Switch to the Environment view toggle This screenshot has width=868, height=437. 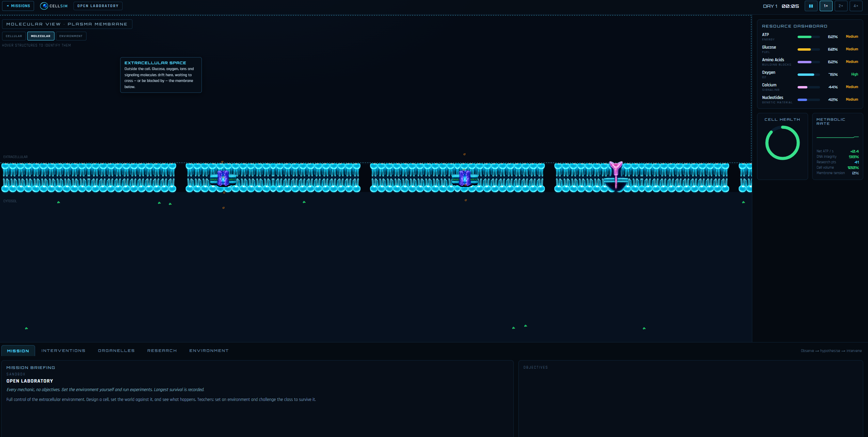point(71,36)
